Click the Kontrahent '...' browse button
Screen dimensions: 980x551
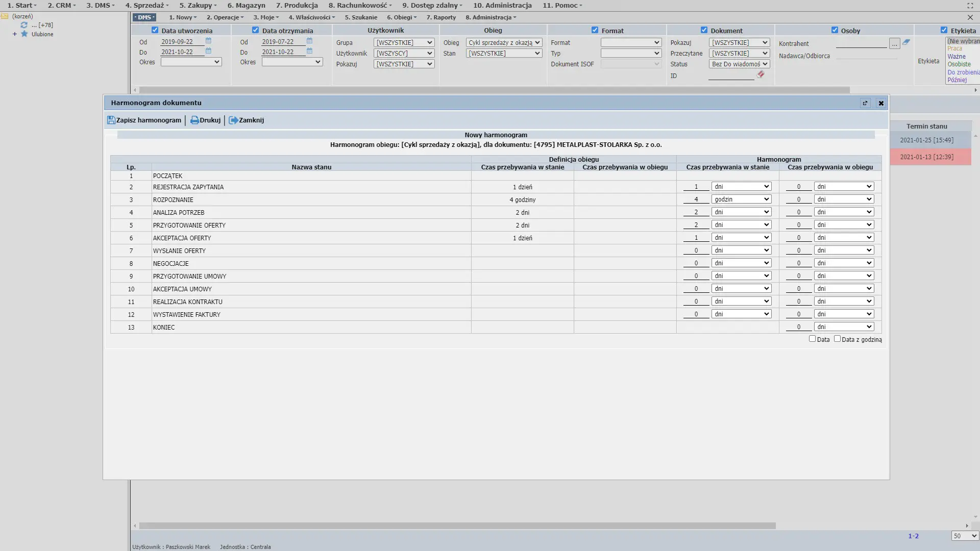pos(894,44)
